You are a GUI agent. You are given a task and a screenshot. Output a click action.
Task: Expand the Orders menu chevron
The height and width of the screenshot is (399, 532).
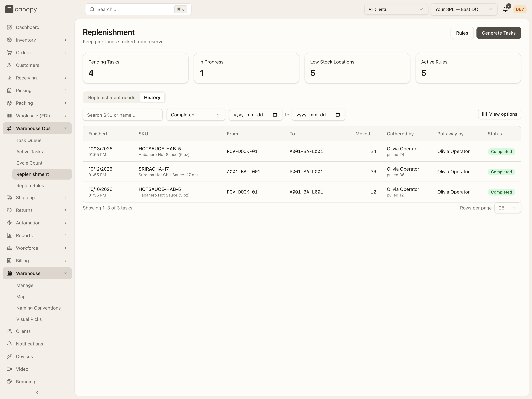click(x=65, y=53)
